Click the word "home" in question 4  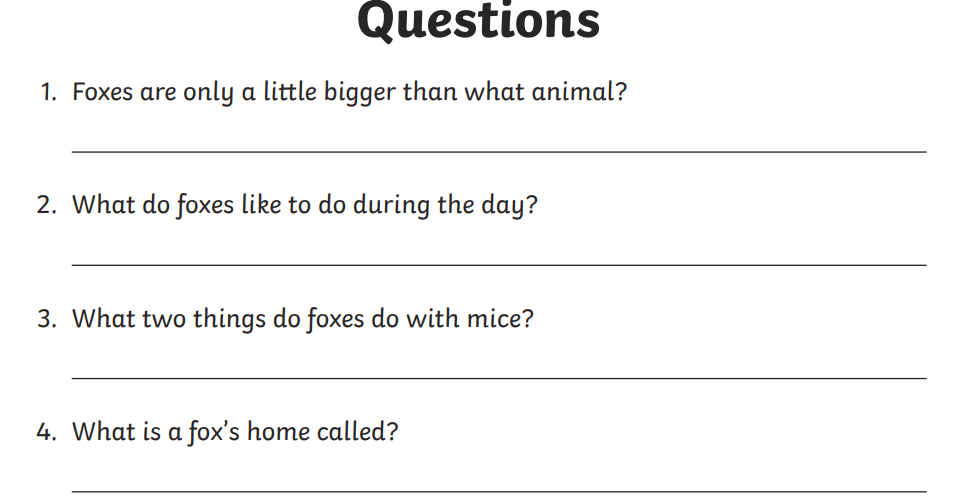278,432
